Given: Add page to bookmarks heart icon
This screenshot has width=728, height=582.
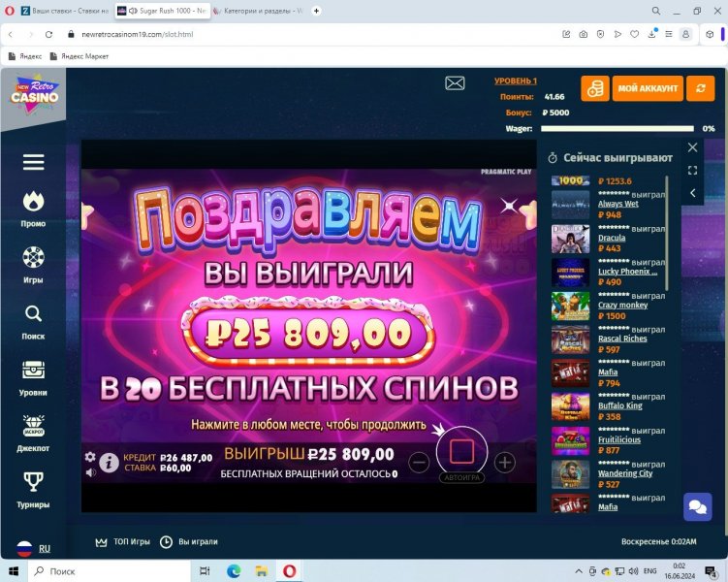Looking at the screenshot, I should pyautogui.click(x=634, y=34).
